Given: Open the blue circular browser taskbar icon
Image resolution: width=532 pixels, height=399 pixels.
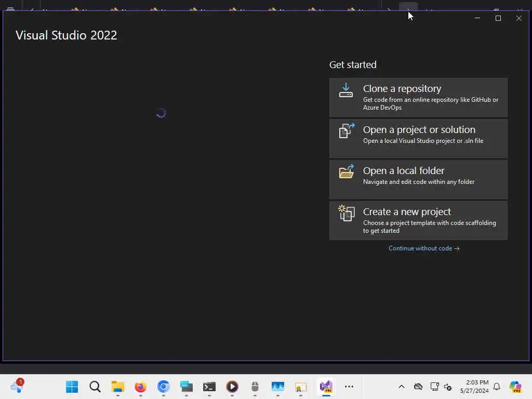Looking at the screenshot, I should [163, 387].
